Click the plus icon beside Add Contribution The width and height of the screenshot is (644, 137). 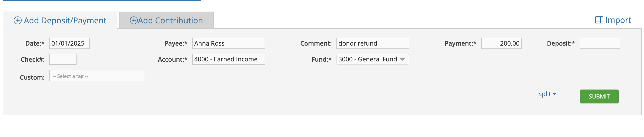(x=134, y=20)
